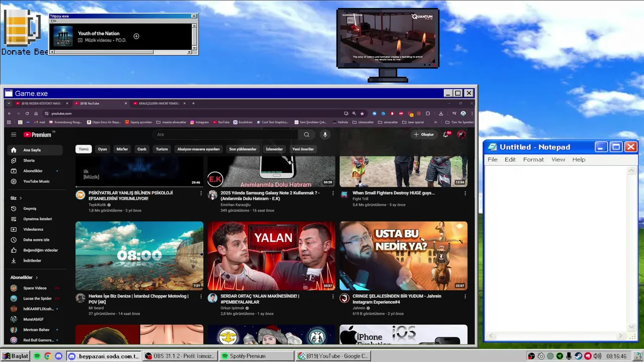
Task: Expand the Abonelikler section heading chevron
Action: (x=36, y=278)
